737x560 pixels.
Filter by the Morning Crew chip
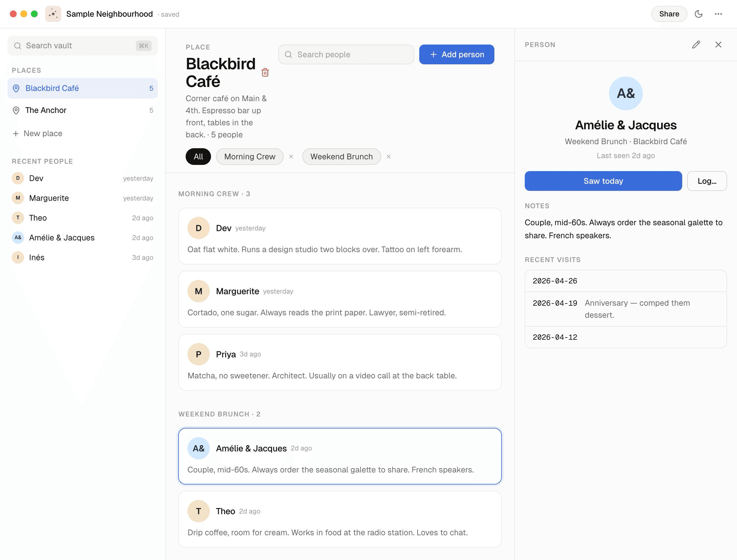tap(250, 157)
